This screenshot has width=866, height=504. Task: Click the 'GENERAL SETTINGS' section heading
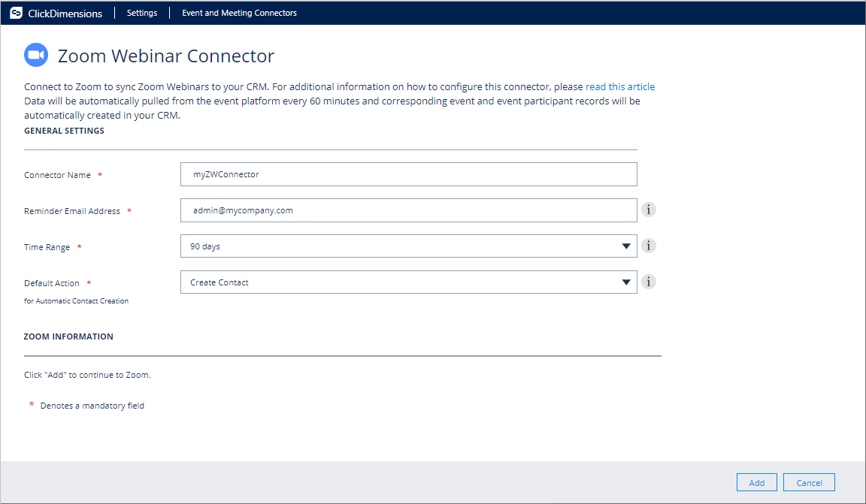pyautogui.click(x=64, y=131)
